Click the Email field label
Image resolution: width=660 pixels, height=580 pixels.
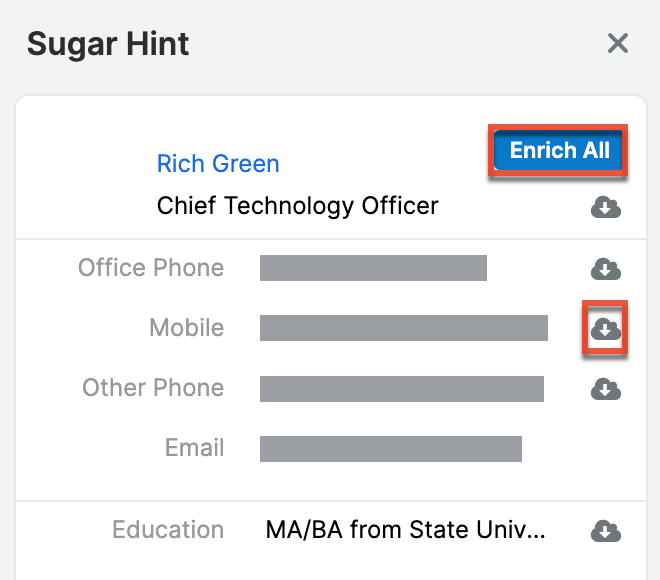194,448
